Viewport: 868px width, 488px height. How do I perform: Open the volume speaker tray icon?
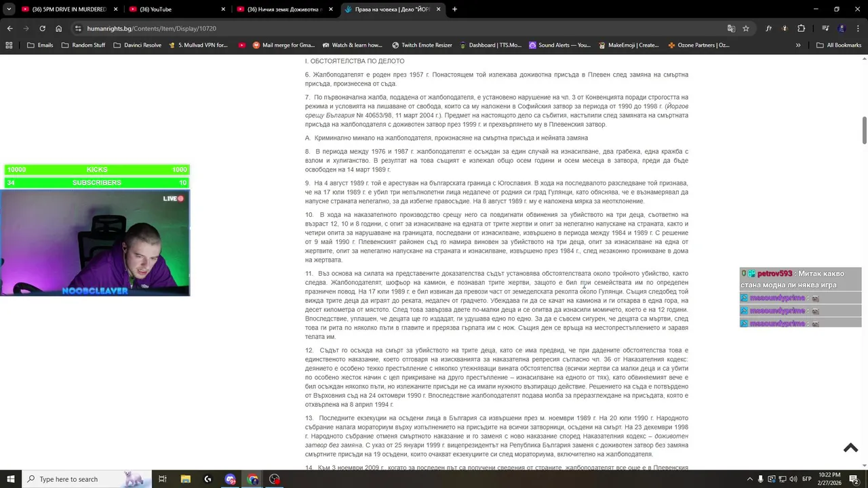coord(794,479)
